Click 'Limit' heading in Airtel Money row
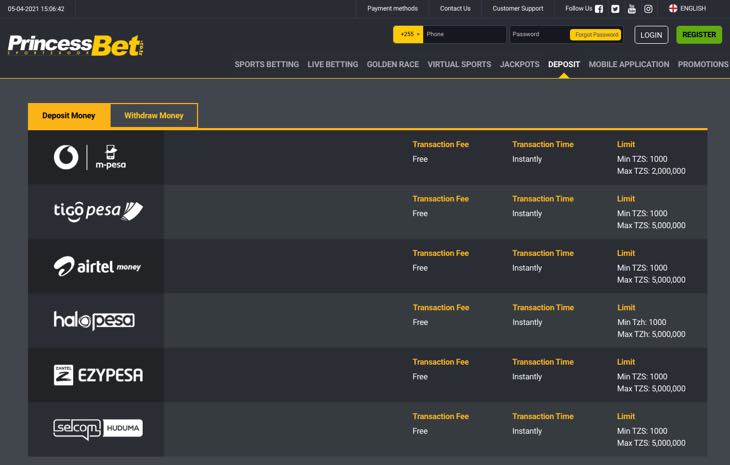The height and width of the screenshot is (465, 730). 626,253
